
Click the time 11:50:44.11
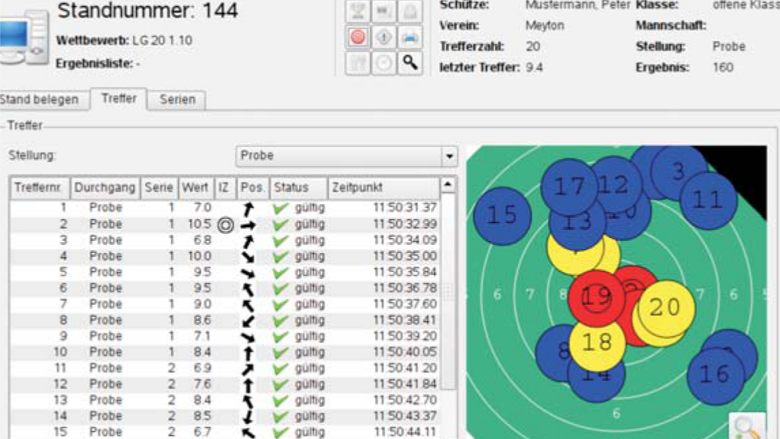[405, 432]
